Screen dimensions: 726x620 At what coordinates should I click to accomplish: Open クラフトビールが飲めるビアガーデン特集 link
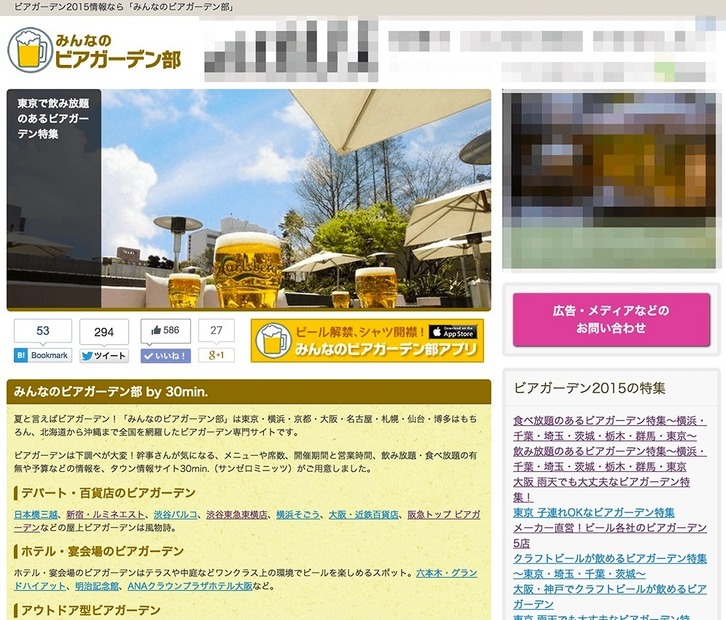point(610,566)
